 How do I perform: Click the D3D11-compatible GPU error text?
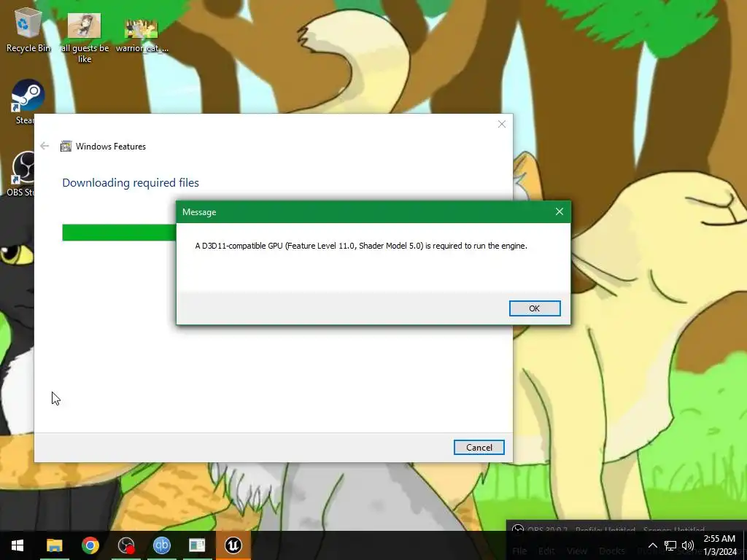click(361, 246)
